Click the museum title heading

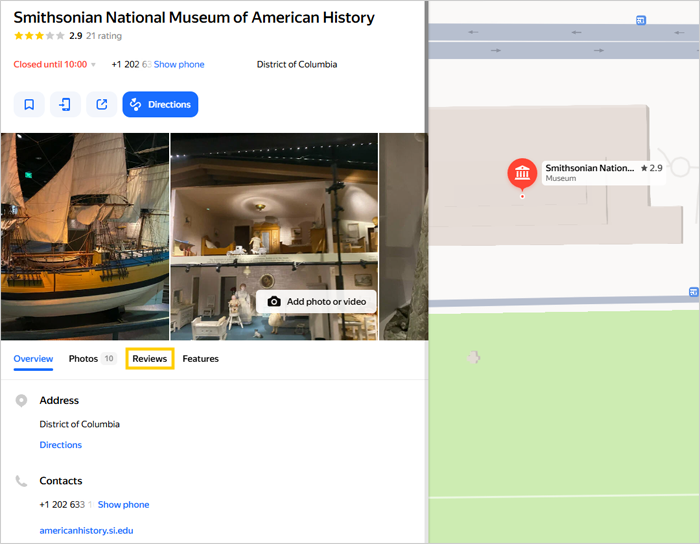tap(194, 17)
